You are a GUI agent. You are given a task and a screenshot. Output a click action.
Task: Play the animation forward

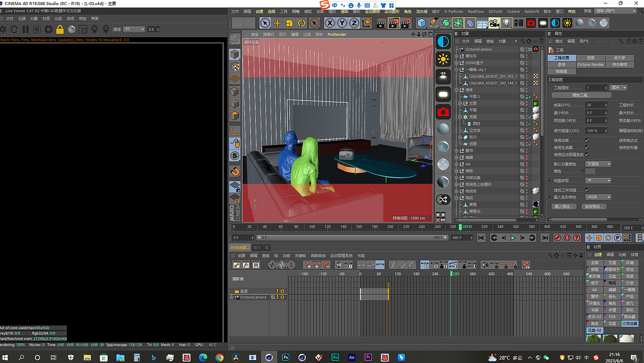click(513, 238)
